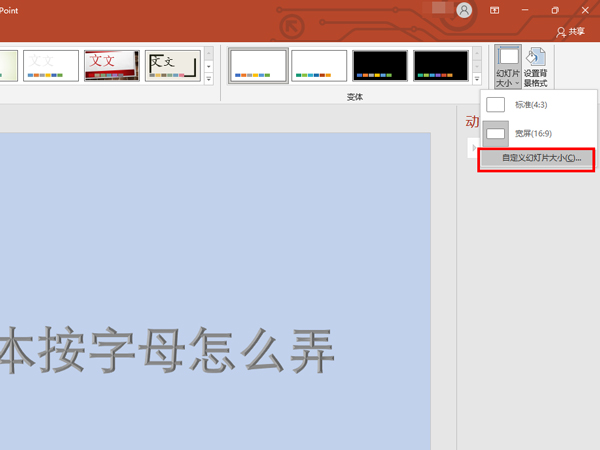
Task: Open the user account avatar icon
Action: tap(464, 10)
